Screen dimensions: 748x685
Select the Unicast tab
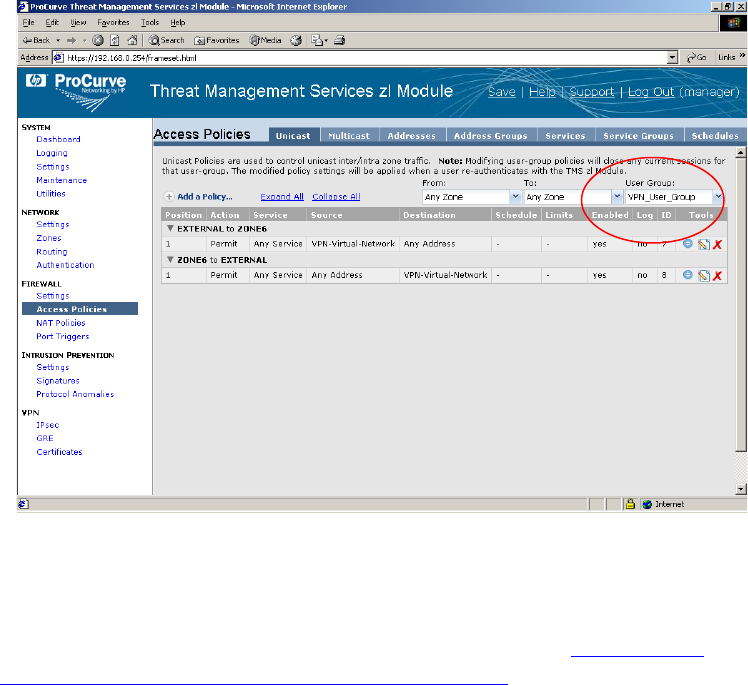tap(293, 135)
